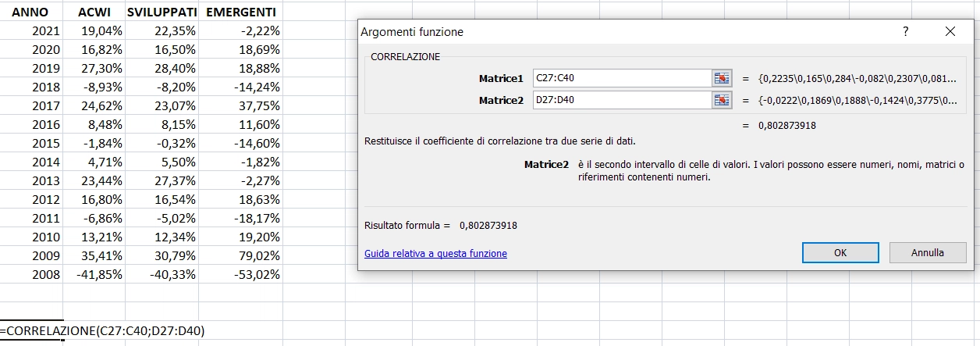Click the SVILUPPATI value -40,33% for 2008

pyautogui.click(x=162, y=274)
